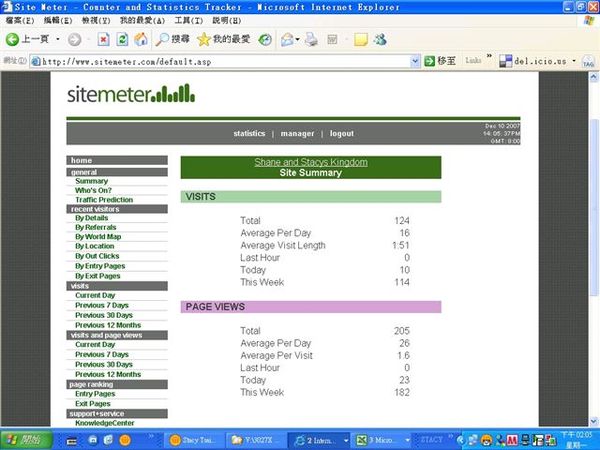Image resolution: width=600 pixels, height=450 pixels.
Task: View recent visitors By Referrals
Action: coord(96,227)
